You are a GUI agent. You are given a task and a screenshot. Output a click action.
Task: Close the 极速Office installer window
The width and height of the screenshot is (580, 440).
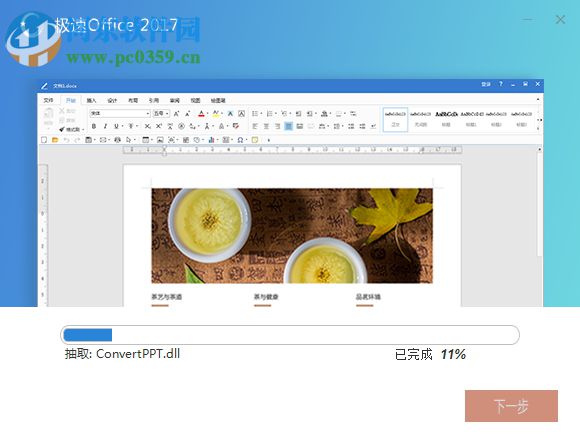tap(560, 19)
